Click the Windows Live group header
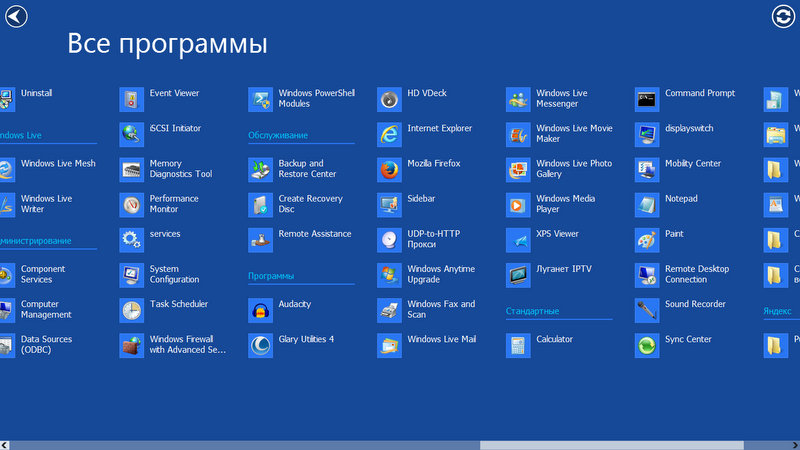The width and height of the screenshot is (800, 450). pyautogui.click(x=21, y=135)
